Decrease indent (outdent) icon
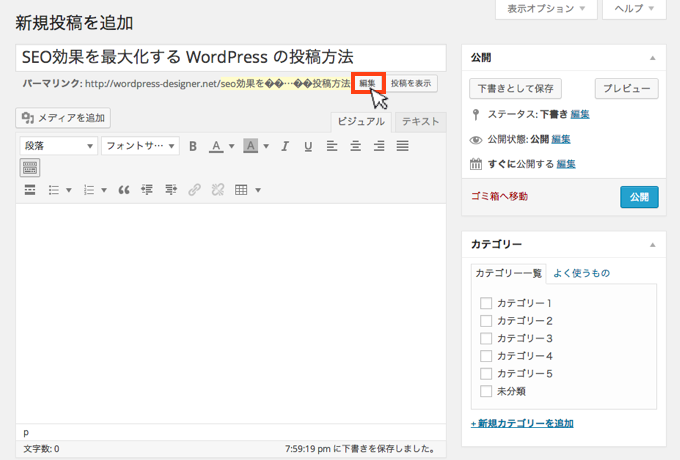 (147, 190)
